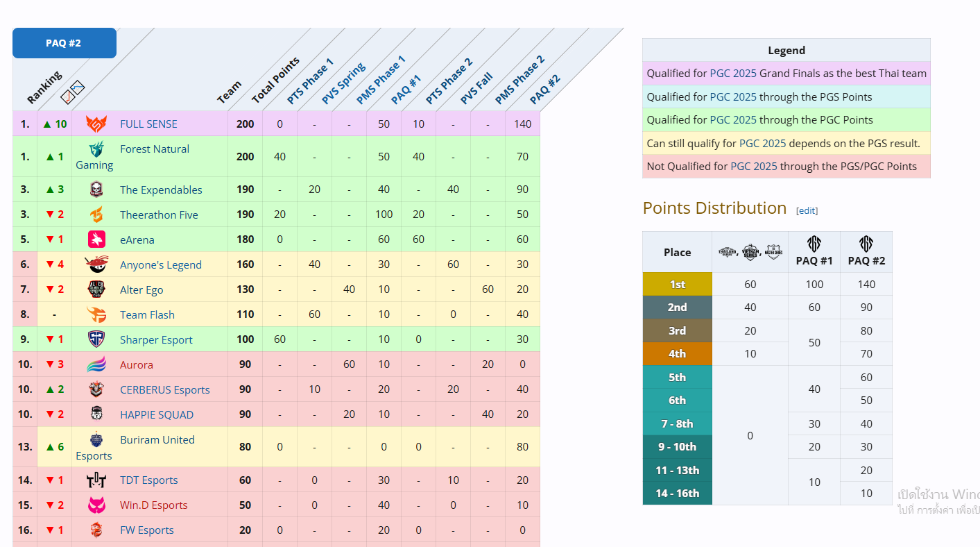980x547 pixels.
Task: Open the TDT Esports link
Action: pyautogui.click(x=149, y=480)
